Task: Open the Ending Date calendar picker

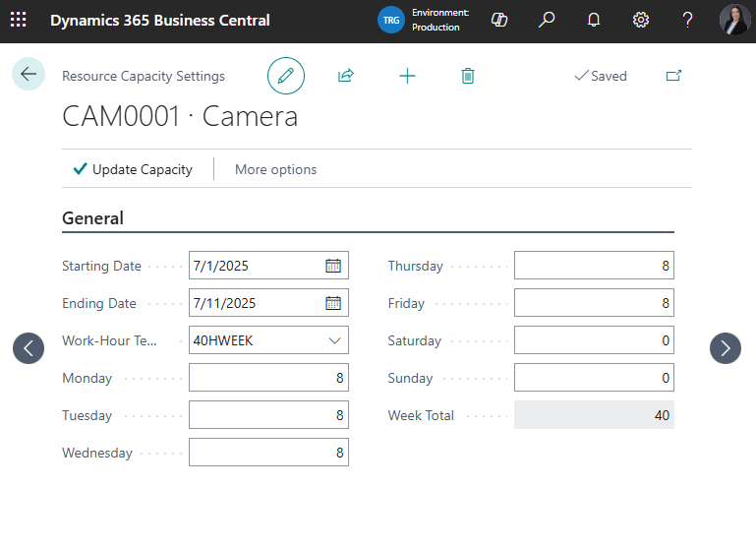Action: click(333, 303)
